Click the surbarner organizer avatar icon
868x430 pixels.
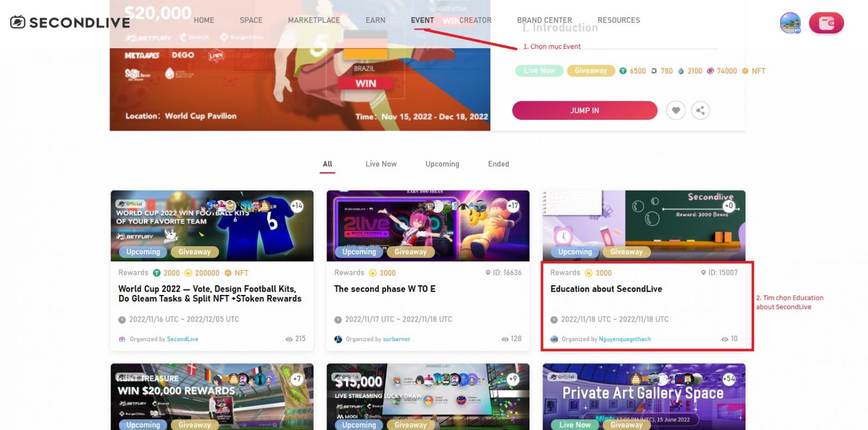[338, 339]
